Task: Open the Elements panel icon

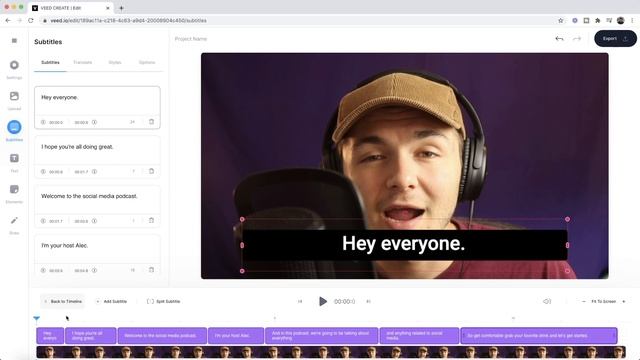Action: click(14, 189)
